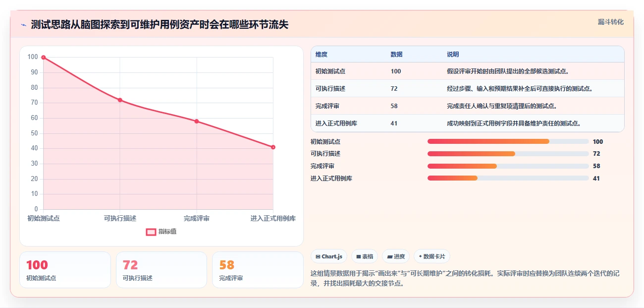Viewport: 644px width, 308px height.
Task: Click the 指标值 legend label text
Action: click(x=167, y=232)
